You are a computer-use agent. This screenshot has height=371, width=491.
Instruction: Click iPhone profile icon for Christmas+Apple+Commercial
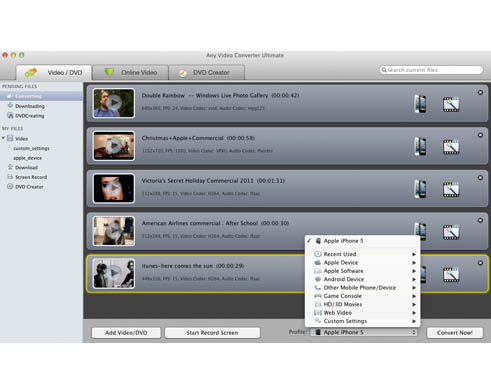pos(420,147)
